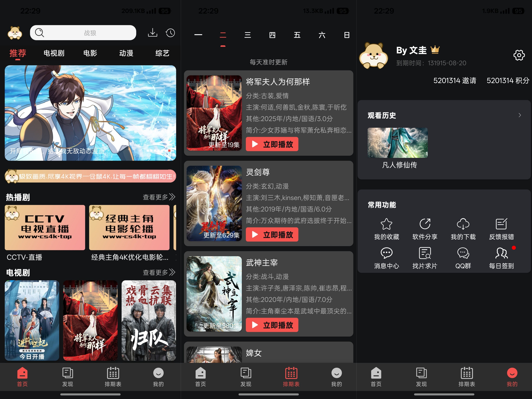Switch to the 电影 category tab
The image size is (532, 399).
click(90, 53)
